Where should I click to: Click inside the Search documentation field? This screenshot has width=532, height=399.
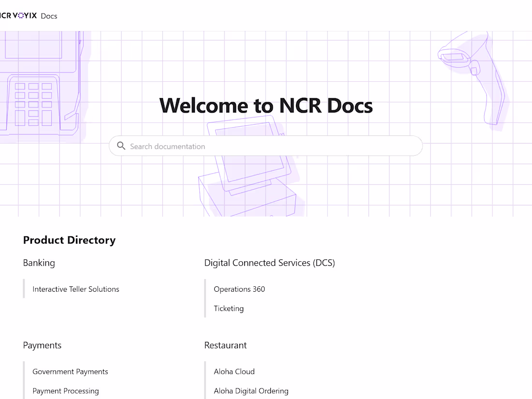pos(266,146)
